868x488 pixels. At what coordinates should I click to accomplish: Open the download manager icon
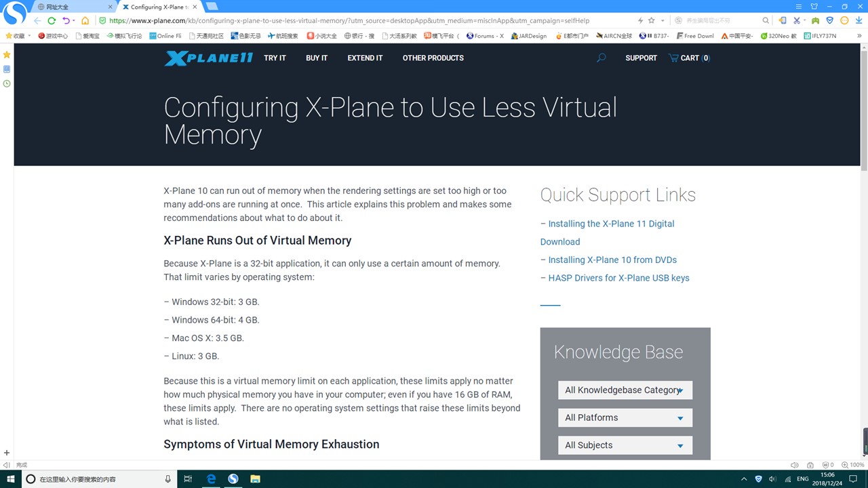click(859, 20)
